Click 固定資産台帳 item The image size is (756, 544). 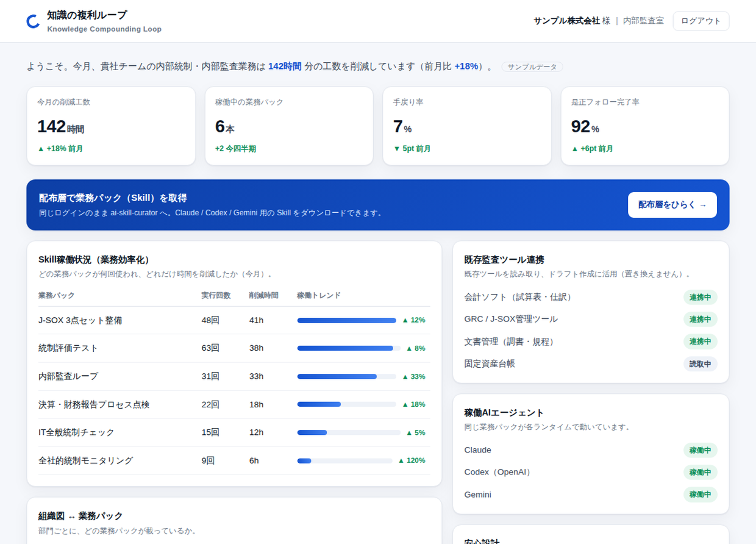coord(490,363)
